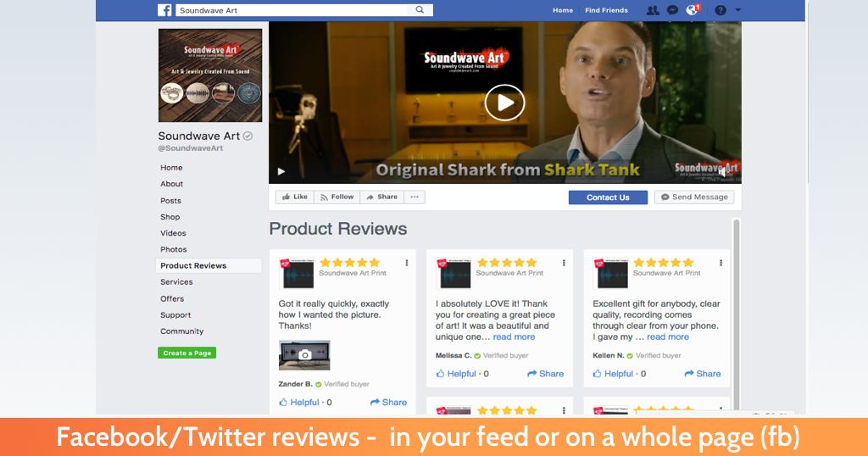Click the Contact Us button

point(608,197)
